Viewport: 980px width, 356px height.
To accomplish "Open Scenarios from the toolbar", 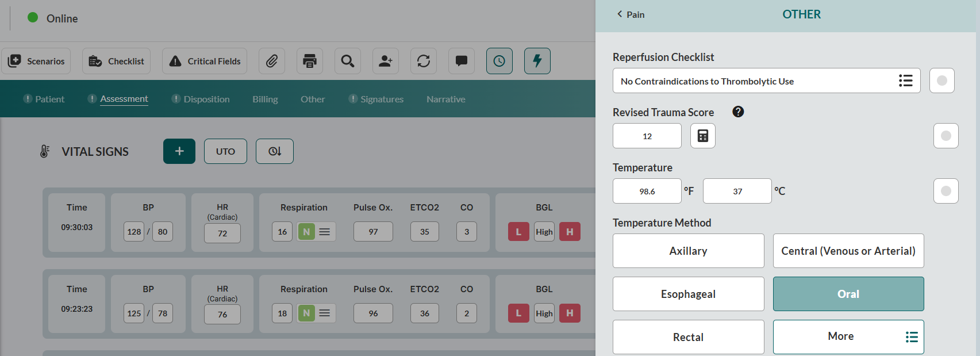I will [x=36, y=61].
